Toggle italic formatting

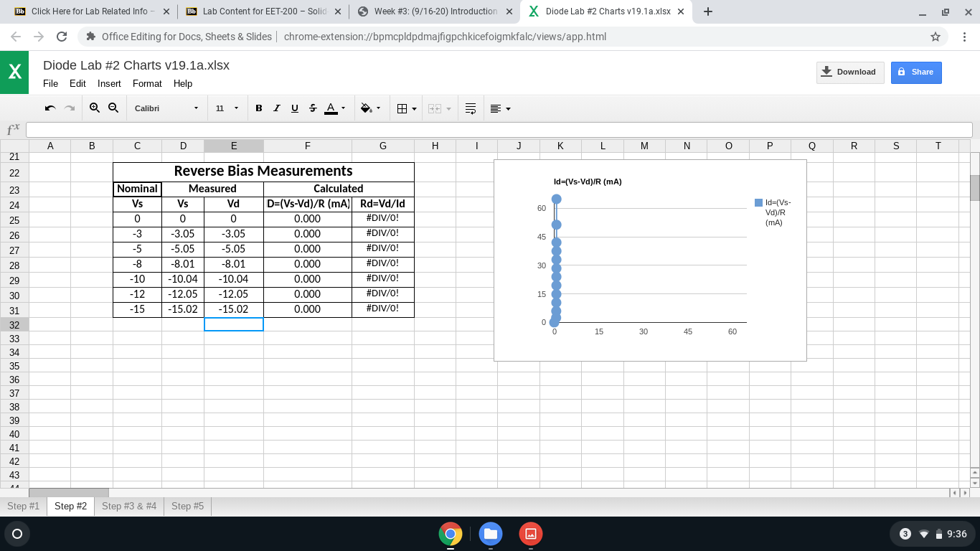276,108
